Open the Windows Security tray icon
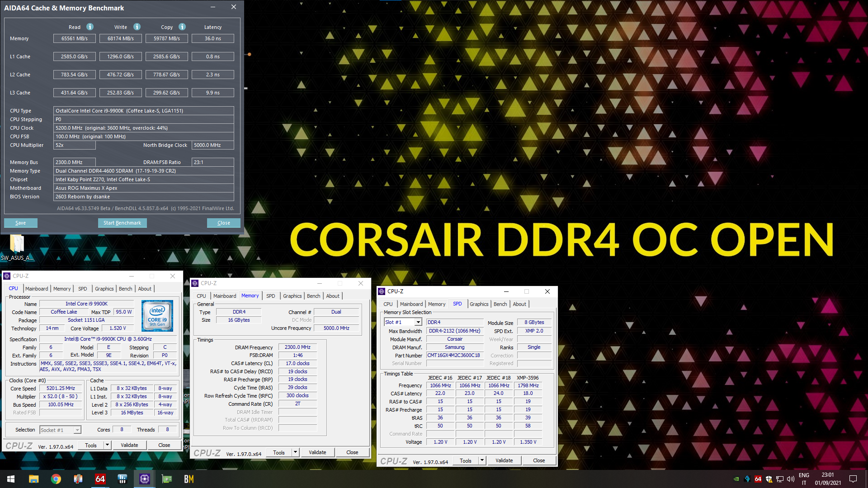 (769, 479)
